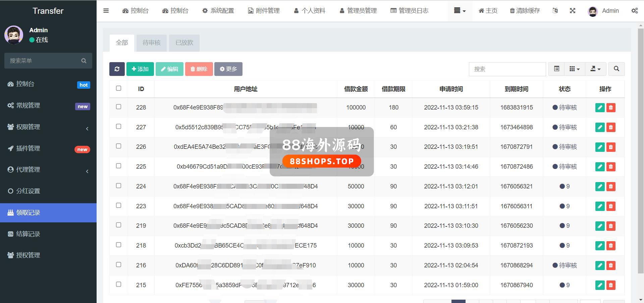
Task: Tick the checkbox for row ID 218
Action: point(118,245)
